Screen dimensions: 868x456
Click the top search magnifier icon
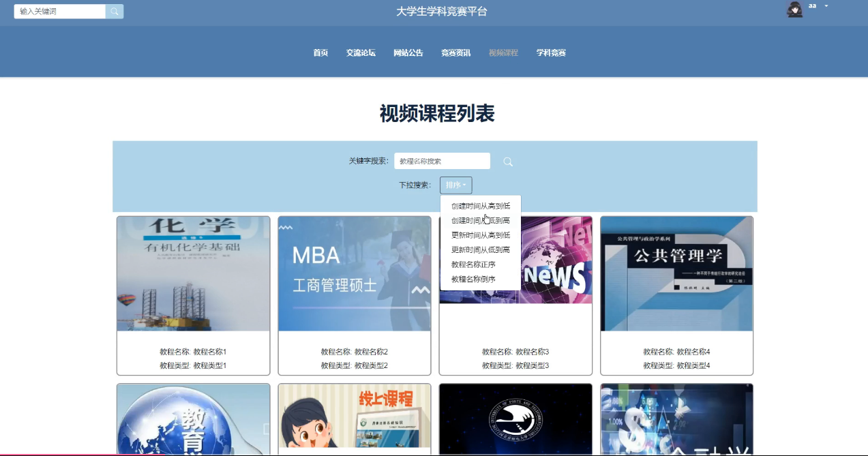tap(115, 12)
